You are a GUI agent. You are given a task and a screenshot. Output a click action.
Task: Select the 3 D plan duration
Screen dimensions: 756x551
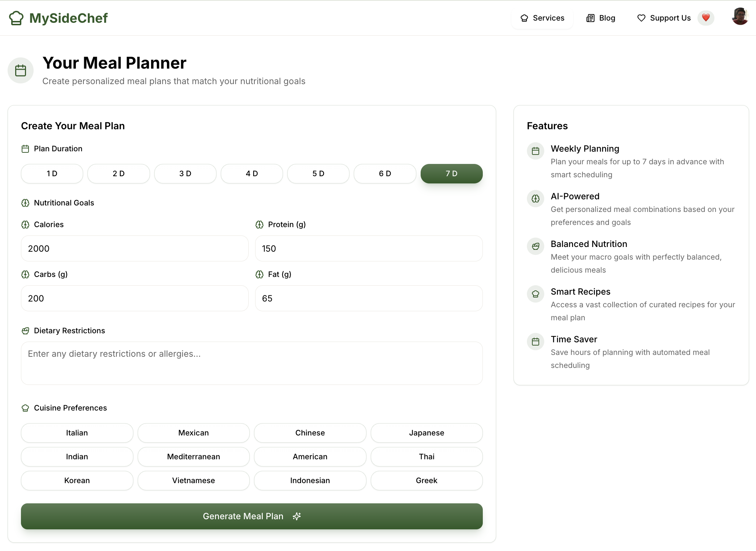(x=185, y=174)
